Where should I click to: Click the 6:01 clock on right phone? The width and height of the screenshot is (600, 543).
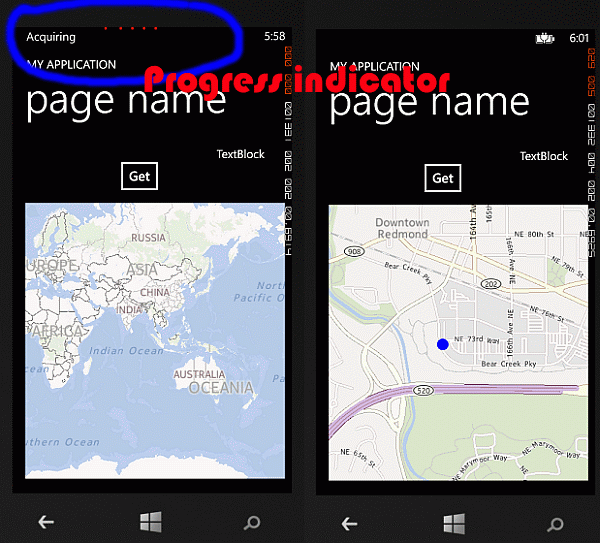pyautogui.click(x=579, y=38)
